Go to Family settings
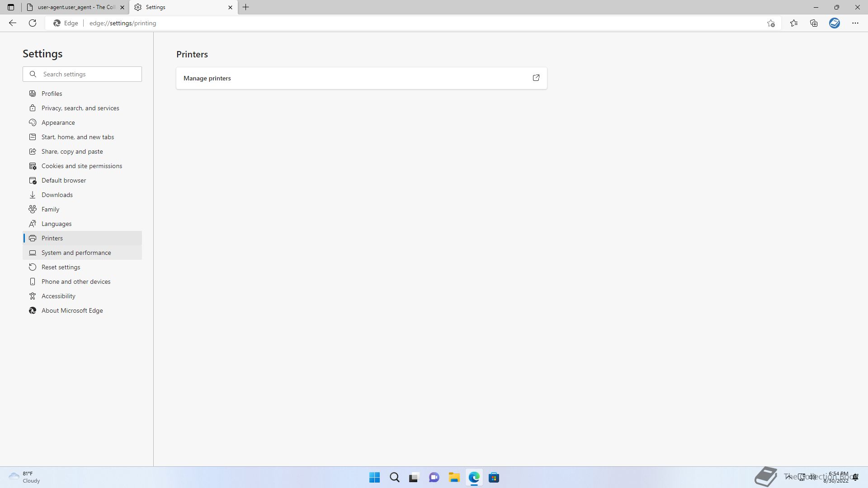 click(82, 209)
